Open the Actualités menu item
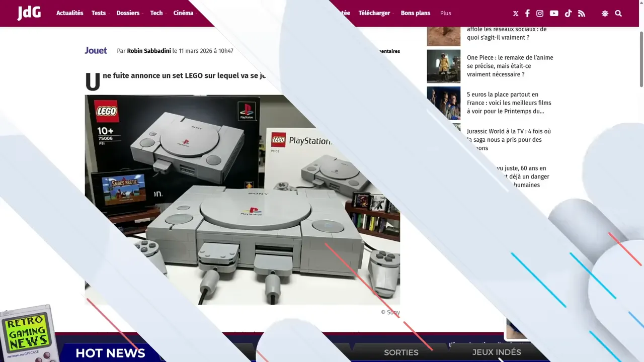The height and width of the screenshot is (362, 644). [69, 13]
